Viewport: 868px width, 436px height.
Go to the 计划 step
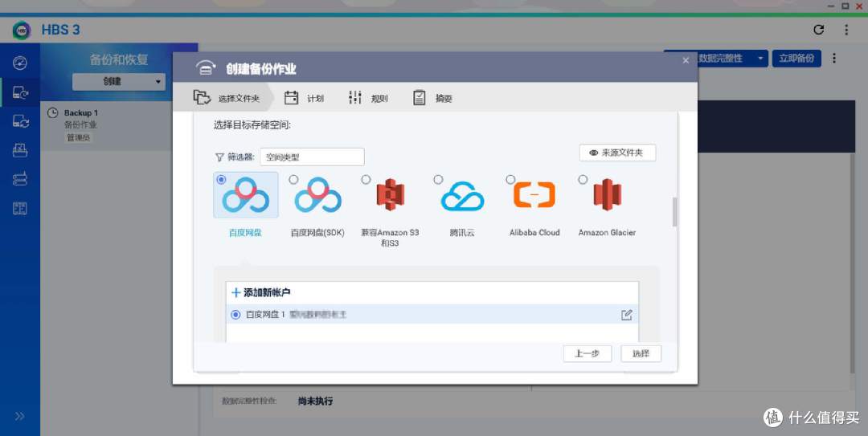click(x=305, y=98)
